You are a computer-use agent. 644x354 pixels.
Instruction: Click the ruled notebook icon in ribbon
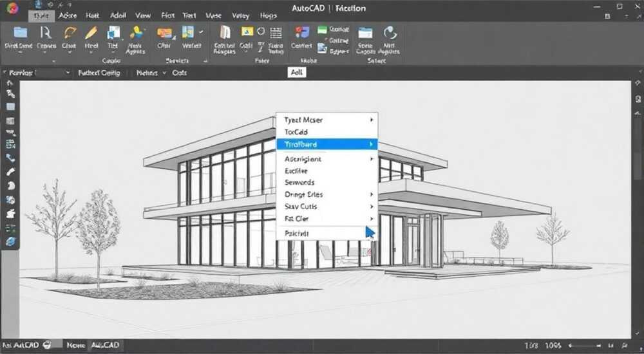click(x=225, y=32)
